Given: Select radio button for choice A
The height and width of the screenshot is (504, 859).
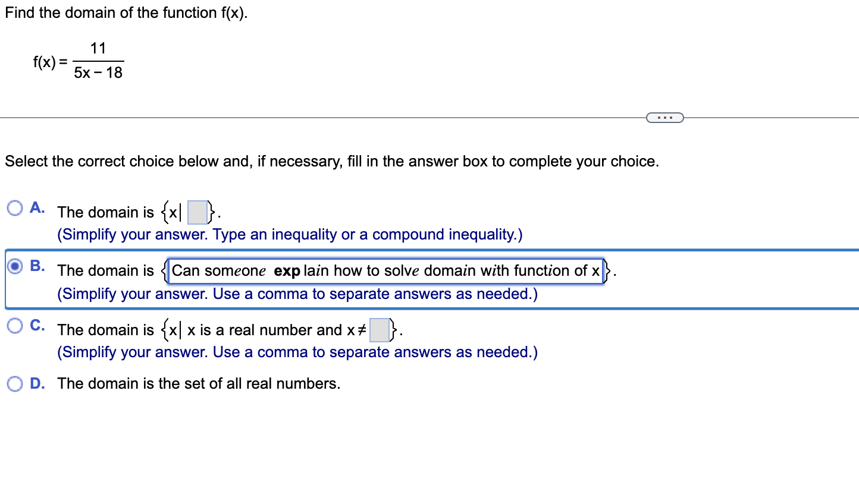Looking at the screenshot, I should point(14,207).
